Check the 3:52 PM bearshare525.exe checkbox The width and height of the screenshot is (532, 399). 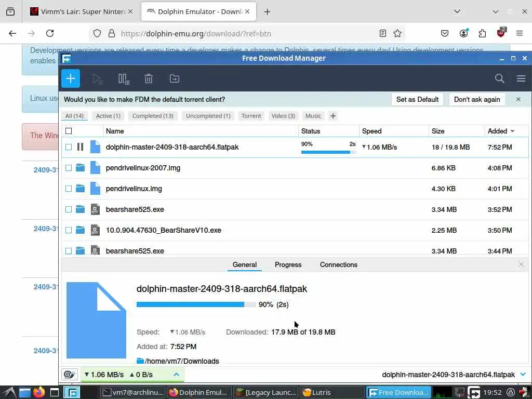tap(69, 209)
